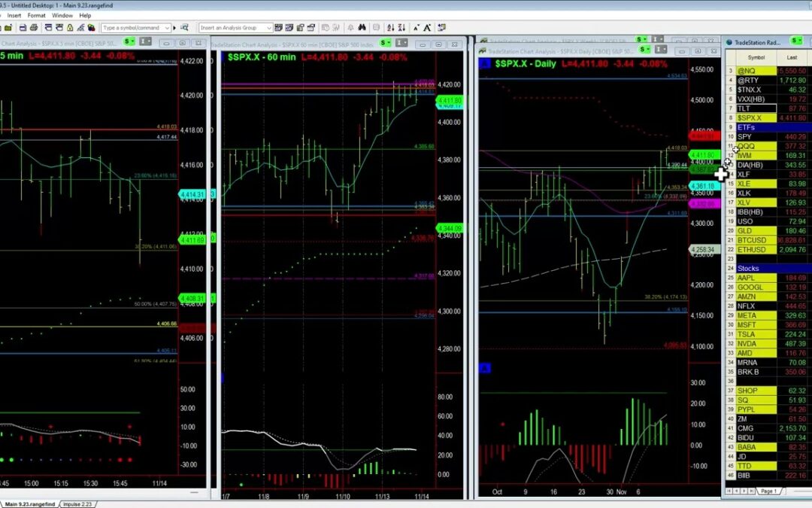
Task: Click the Save workspace icon in toolbar
Action: point(23,28)
